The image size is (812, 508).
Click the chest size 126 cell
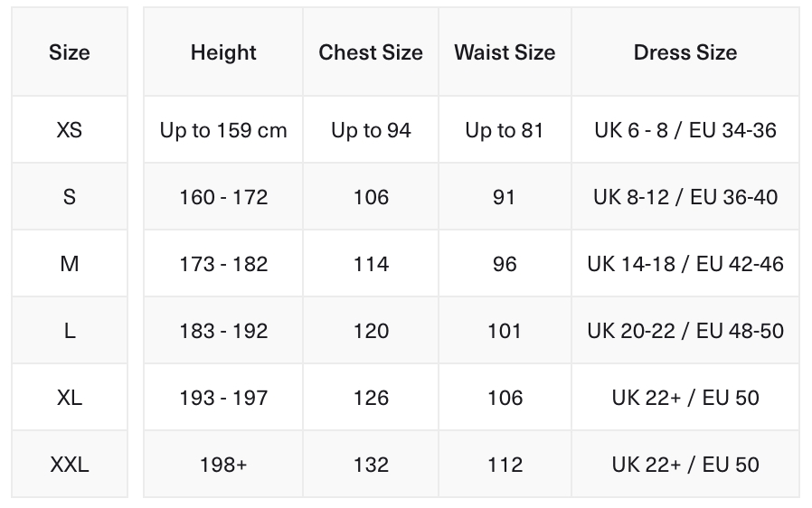[371, 398]
